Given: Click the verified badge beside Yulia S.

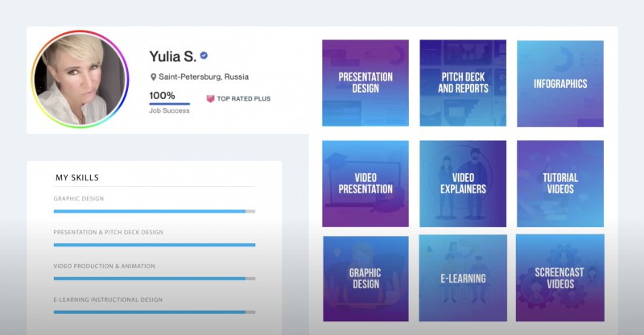Looking at the screenshot, I should click(x=204, y=56).
